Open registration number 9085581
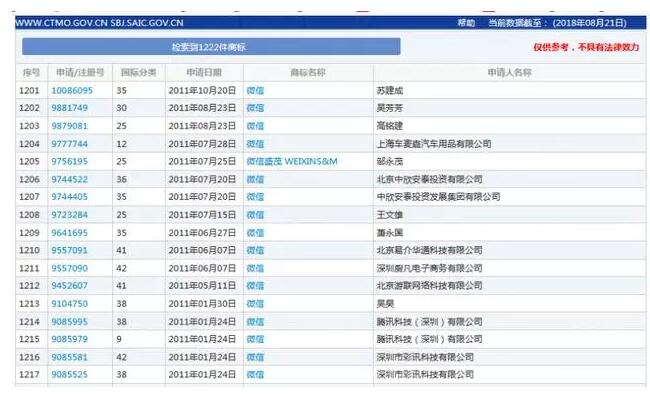 (70, 357)
